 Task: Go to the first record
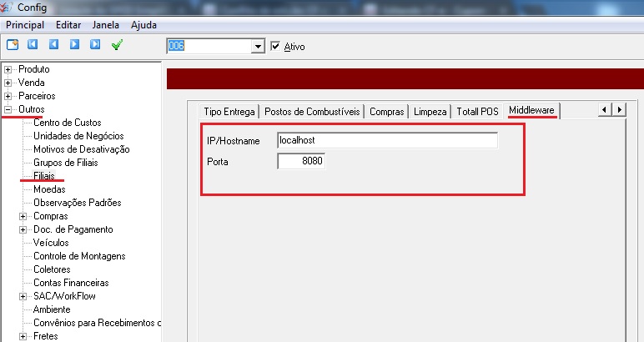(x=33, y=45)
